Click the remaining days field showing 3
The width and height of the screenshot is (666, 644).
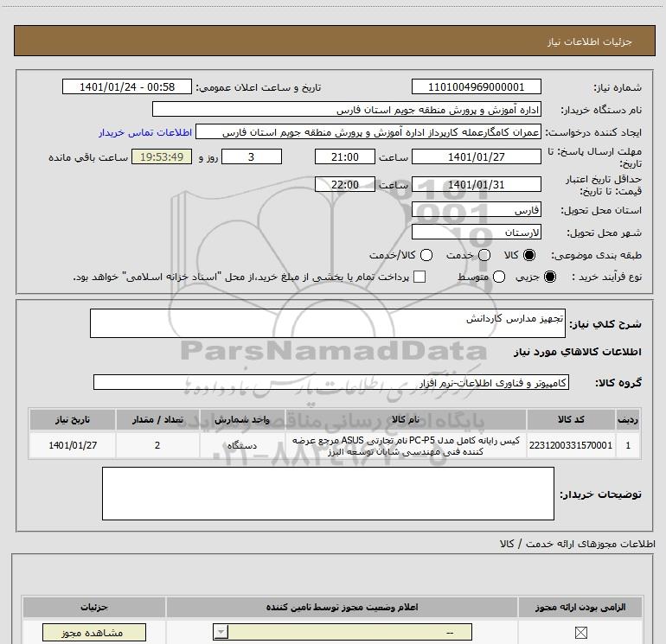click(x=252, y=156)
